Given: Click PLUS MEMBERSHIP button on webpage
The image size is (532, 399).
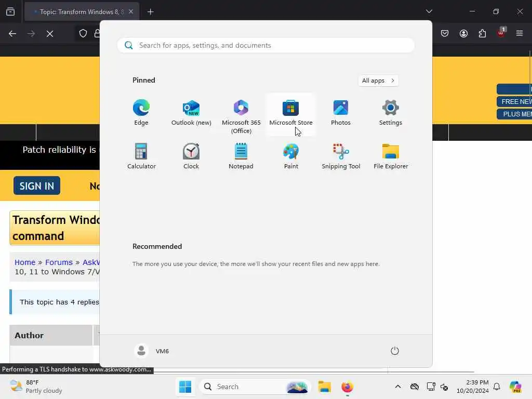Looking at the screenshot, I should pyautogui.click(x=514, y=114).
